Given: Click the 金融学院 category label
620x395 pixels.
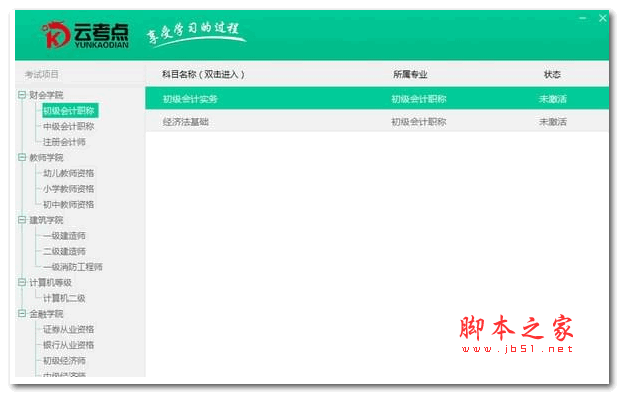Looking at the screenshot, I should [x=46, y=314].
